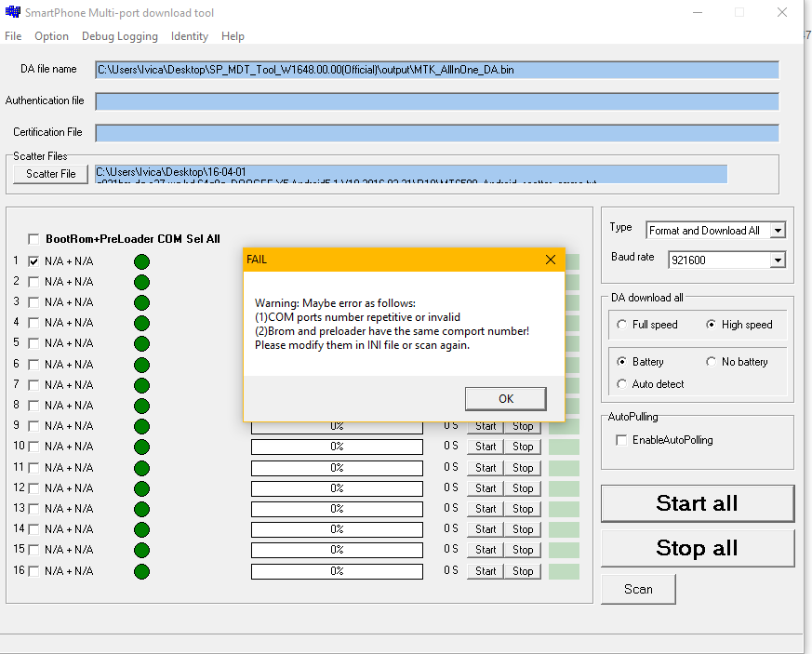The image size is (812, 654).
Task: Uncheck the port 1 checkbox
Action: (33, 261)
